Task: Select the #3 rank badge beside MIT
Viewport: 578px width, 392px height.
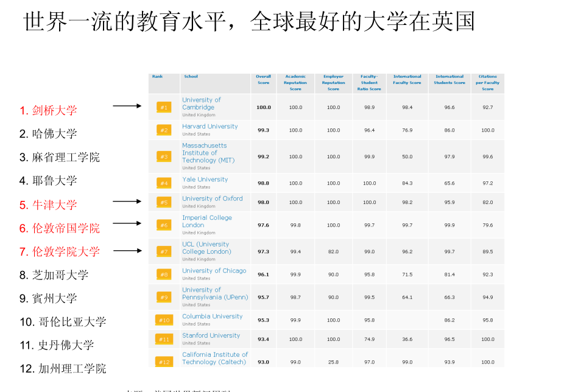Action: (x=164, y=156)
